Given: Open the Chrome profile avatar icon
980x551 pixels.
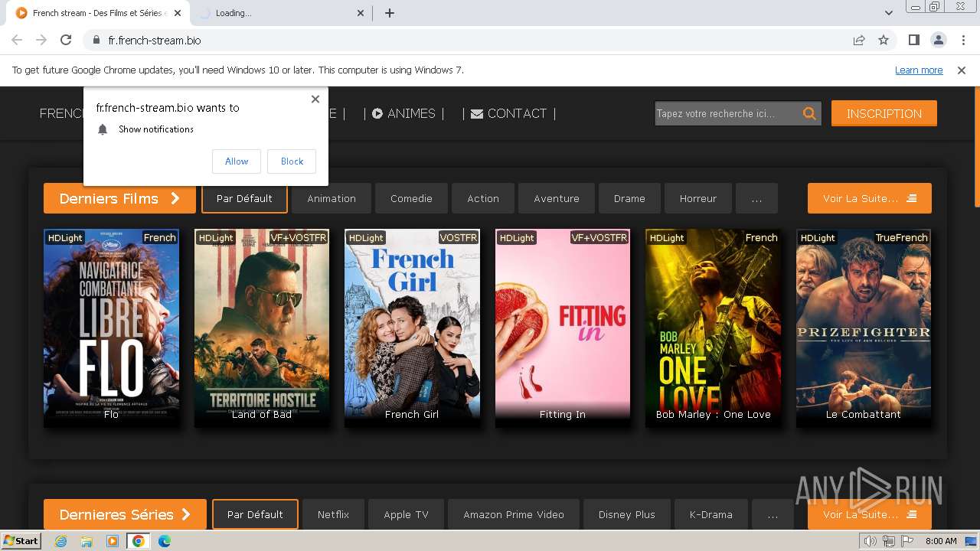Looking at the screenshot, I should pyautogui.click(x=938, y=40).
